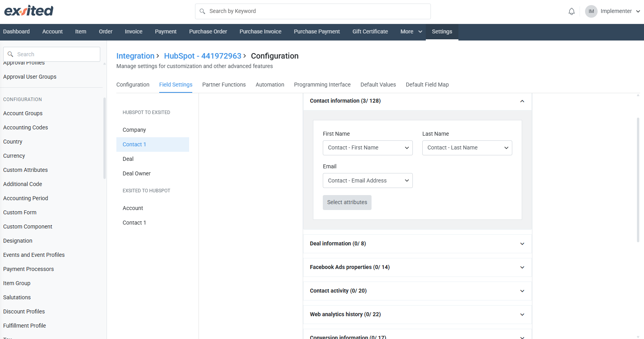This screenshot has width=644, height=339.
Task: Open Accounting Codes in sidebar
Action: point(26,127)
